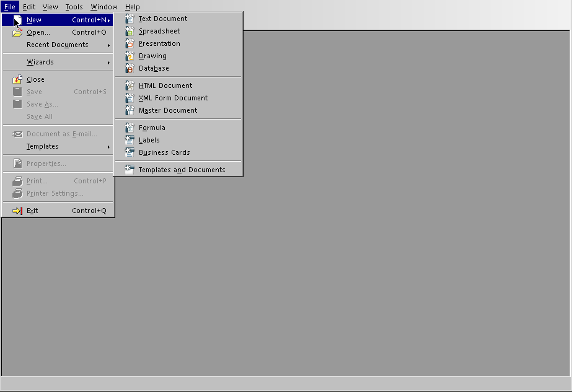Click the XML Form Document icon
The image size is (572, 392).
pyautogui.click(x=130, y=98)
